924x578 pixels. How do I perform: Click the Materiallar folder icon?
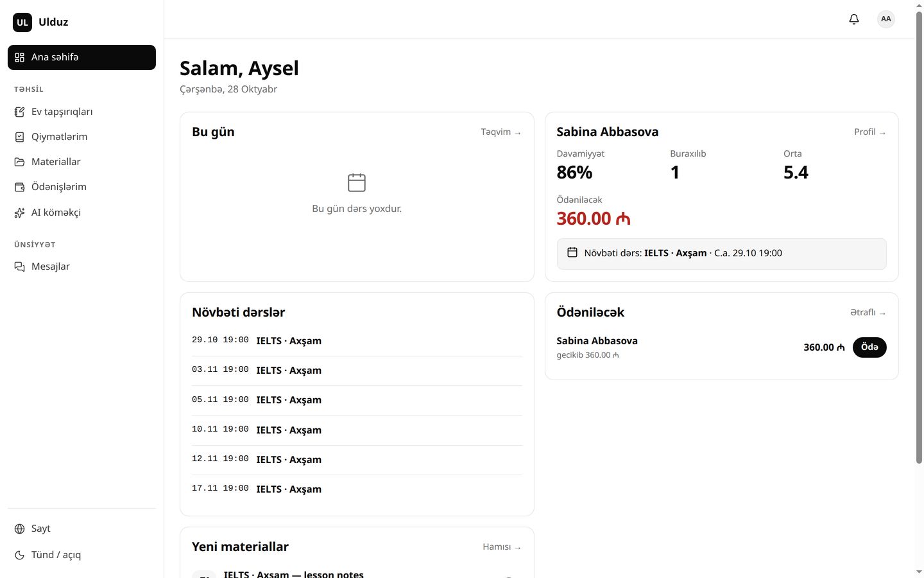tap(20, 162)
